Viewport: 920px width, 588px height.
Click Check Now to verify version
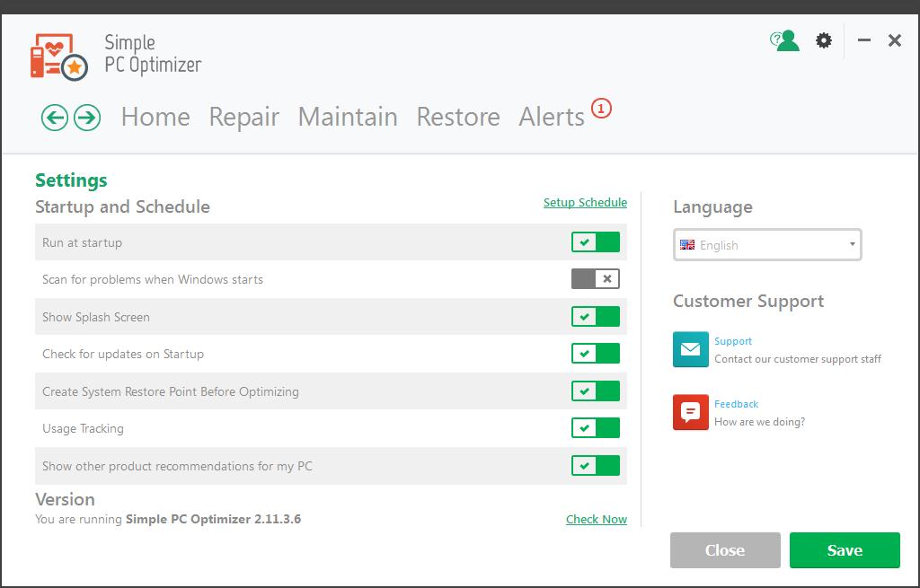[596, 519]
